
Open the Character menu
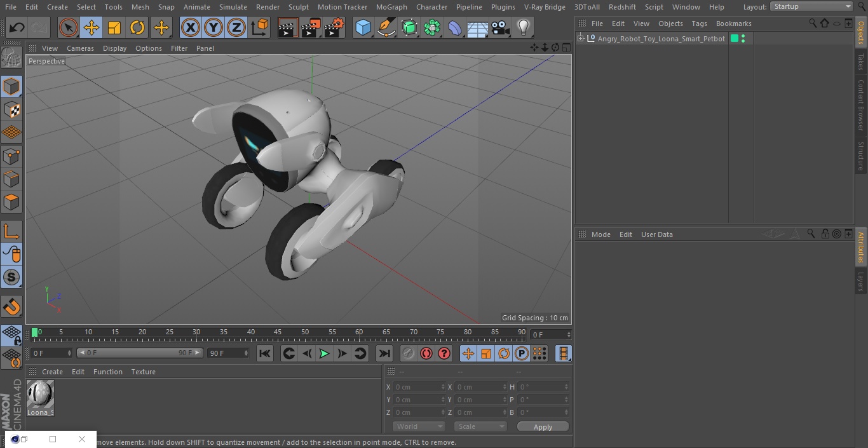432,7
